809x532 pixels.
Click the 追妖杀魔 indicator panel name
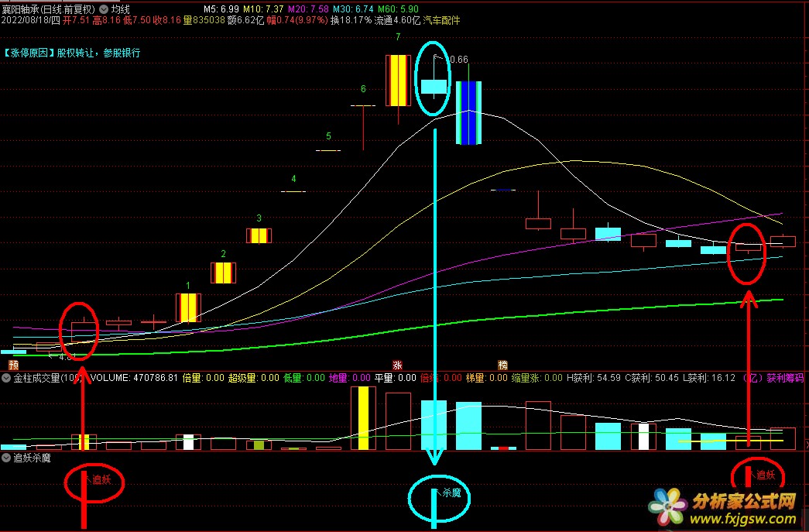click(32, 458)
